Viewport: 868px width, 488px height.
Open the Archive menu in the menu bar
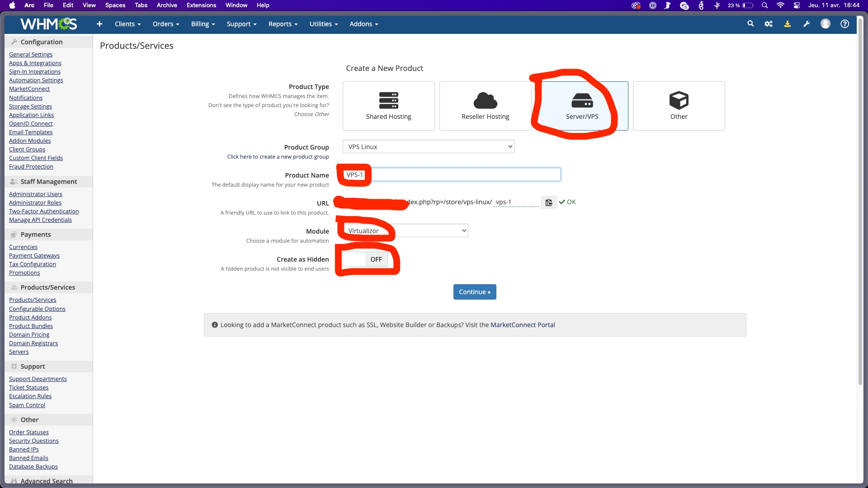[x=167, y=5]
